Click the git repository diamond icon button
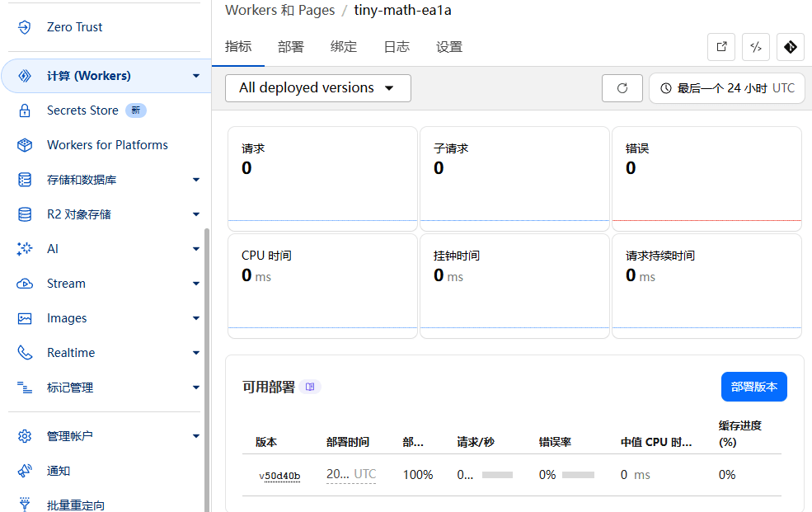Image resolution: width=812 pixels, height=512 pixels. [791, 47]
